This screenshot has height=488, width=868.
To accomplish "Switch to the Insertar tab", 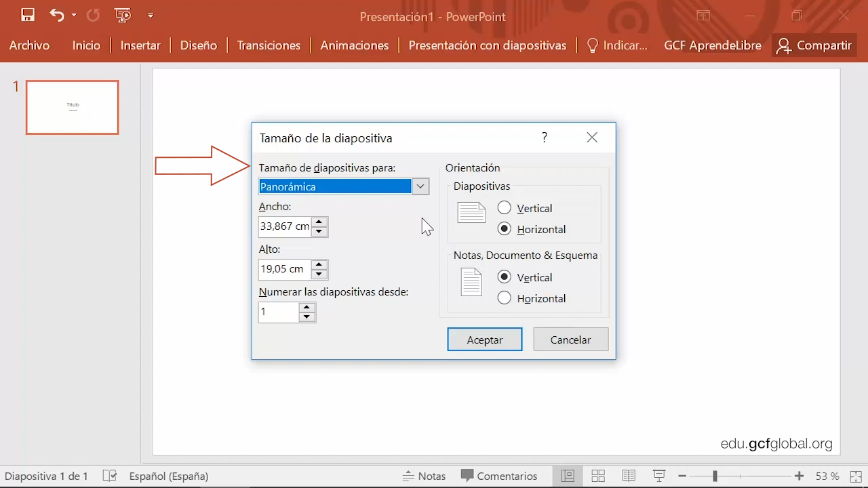I will pyautogui.click(x=140, y=45).
